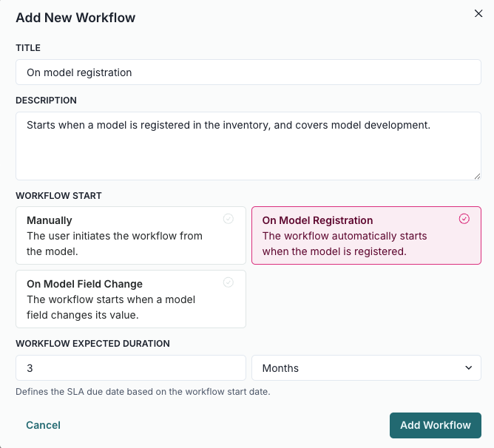Click the Add Workflow button
494x448 pixels.
[435, 425]
